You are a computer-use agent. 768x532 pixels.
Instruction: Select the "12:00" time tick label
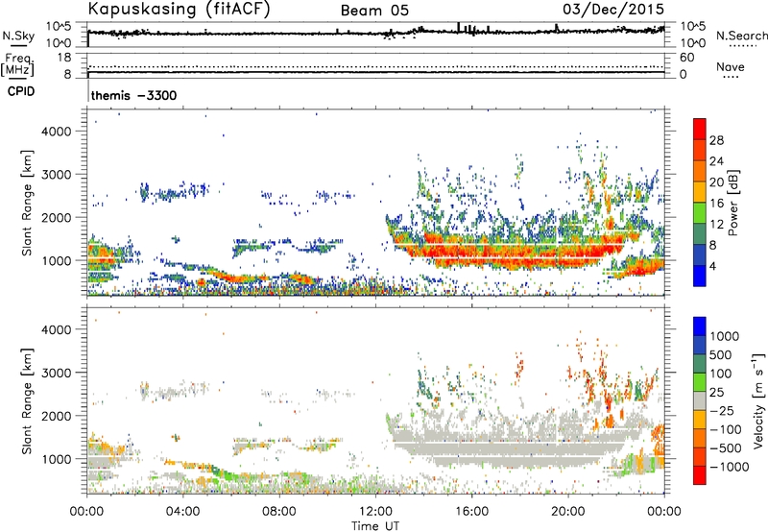tap(375, 512)
